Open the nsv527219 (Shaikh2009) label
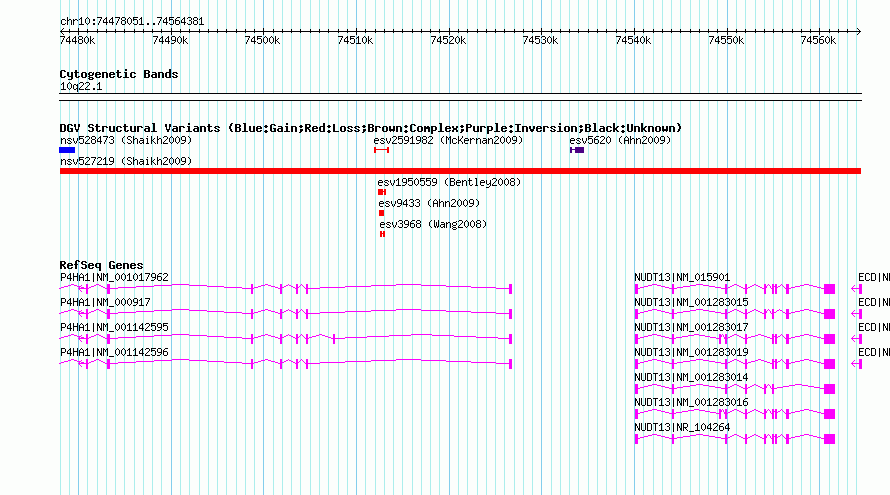The width and height of the screenshot is (890, 495). pos(126,161)
